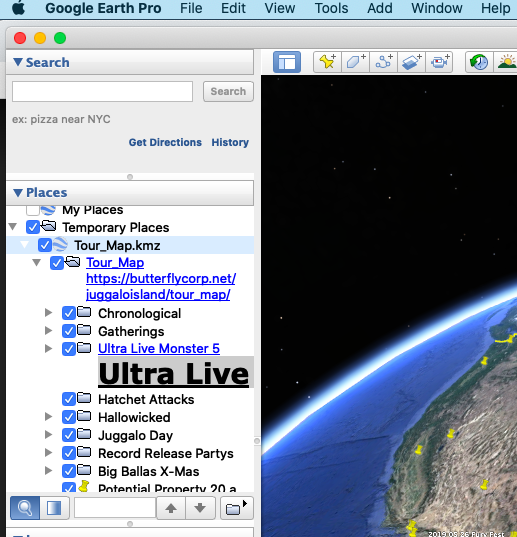Image resolution: width=517 pixels, height=537 pixels.
Task: Uncheck the Hatchet Attacks checkbox
Action: 69,399
